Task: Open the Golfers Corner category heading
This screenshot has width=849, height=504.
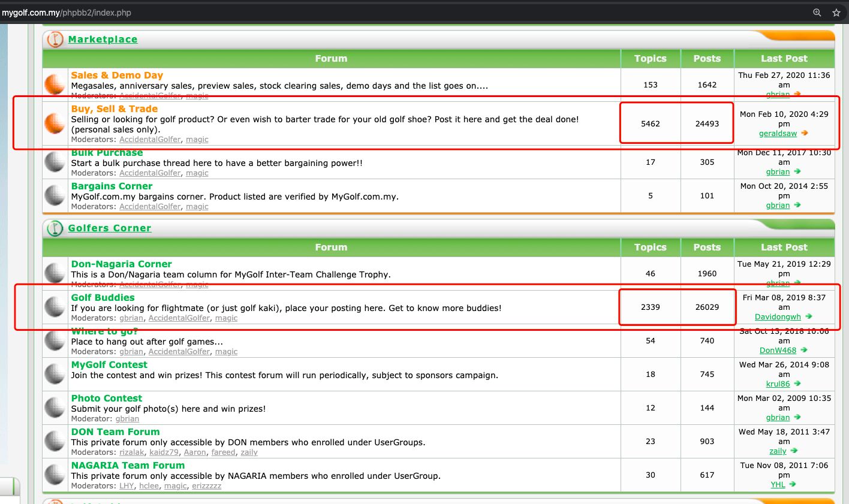Action: pos(110,228)
